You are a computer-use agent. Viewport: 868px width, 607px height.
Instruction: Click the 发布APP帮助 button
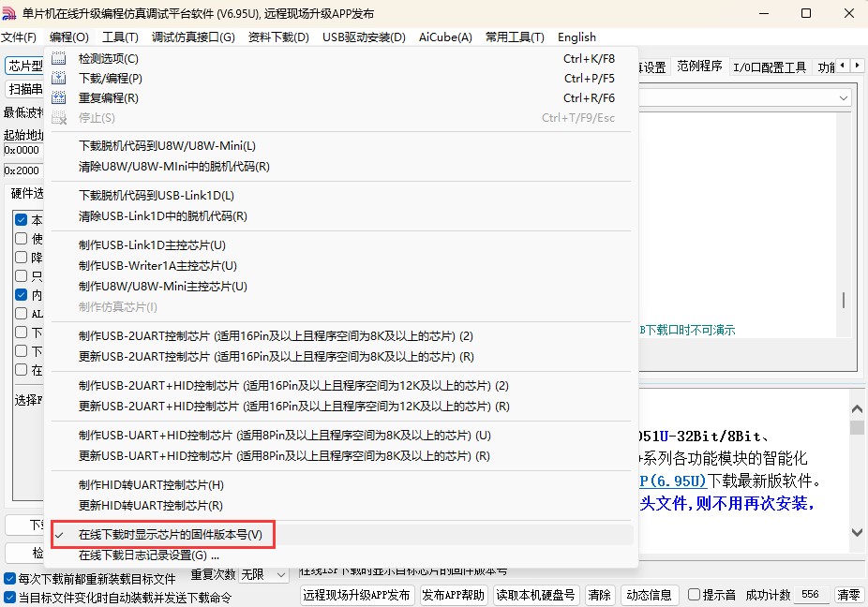[454, 595]
